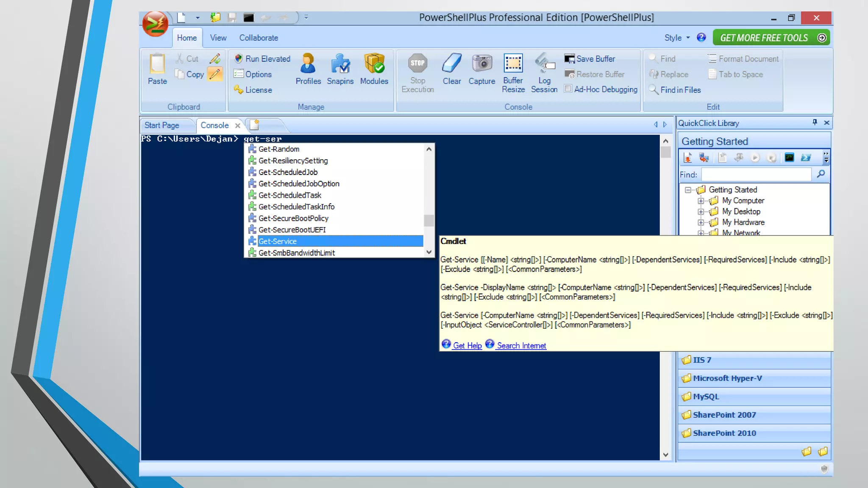The image size is (868, 488).
Task: Click the QuickClick Library Find field
Action: (756, 174)
